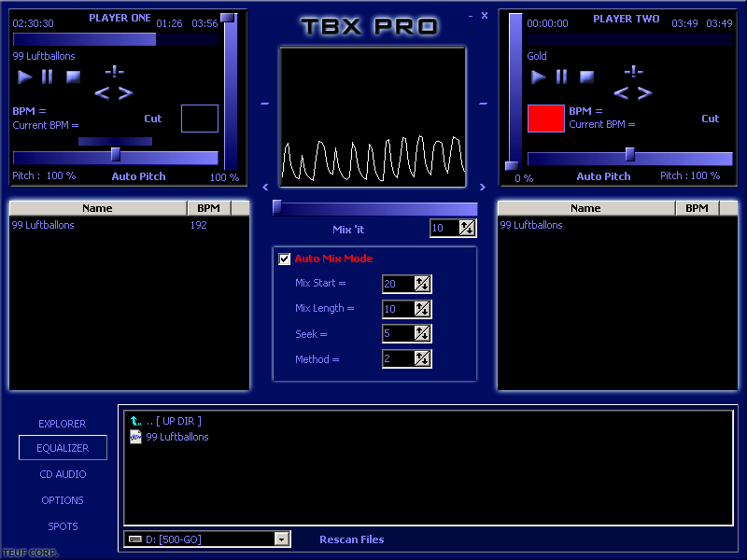This screenshot has height=560, width=747.
Task: Click the Mix 'it value stepper arrows
Action: [x=468, y=228]
